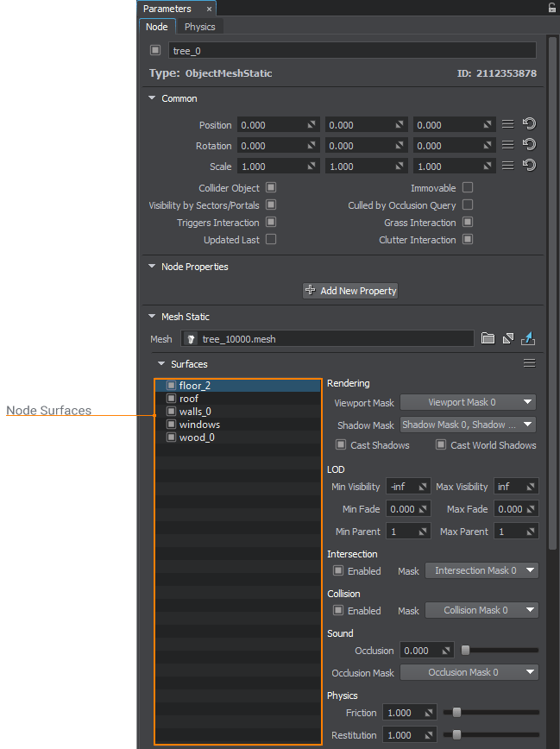The width and height of the screenshot is (560, 749).
Task: Open the Surfaces hamburger menu icon
Action: (x=529, y=364)
